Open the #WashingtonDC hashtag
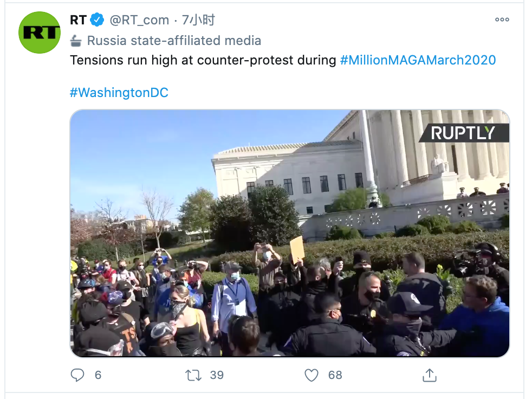Viewport: 532px width, 399px height. click(x=119, y=93)
